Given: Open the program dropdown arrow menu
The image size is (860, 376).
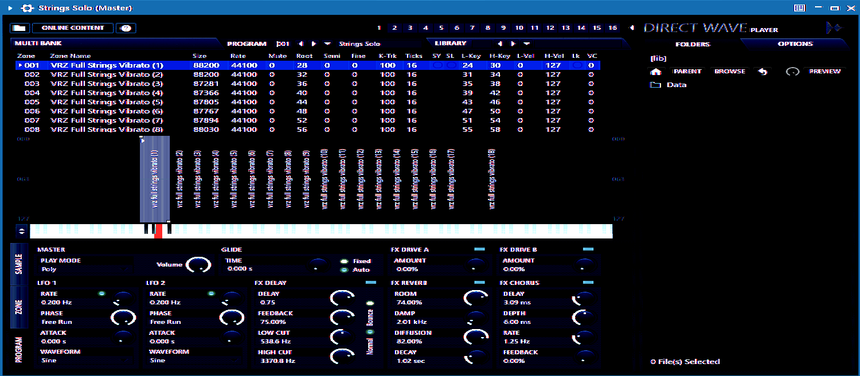Looking at the screenshot, I should click(x=327, y=44).
